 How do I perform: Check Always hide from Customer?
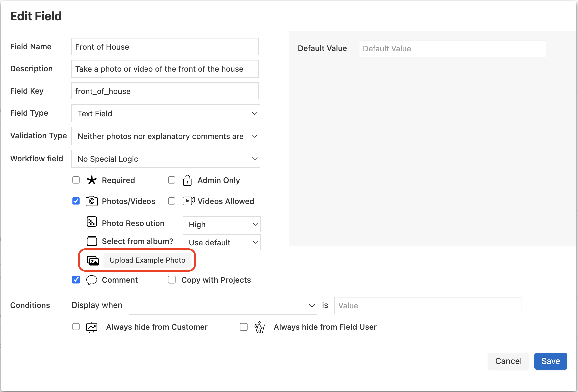[x=76, y=327]
